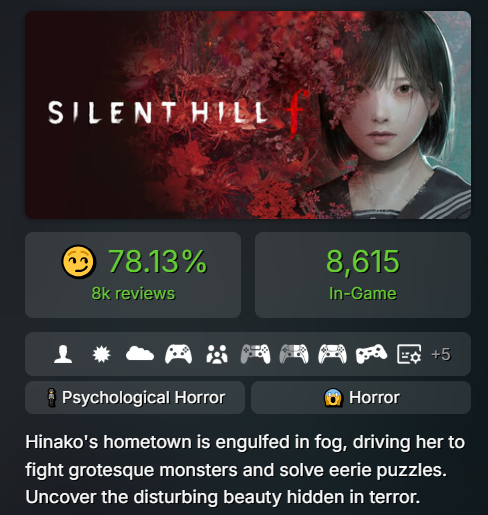Expand the +5 more features indicator
This screenshot has height=515, width=488.
click(x=441, y=354)
